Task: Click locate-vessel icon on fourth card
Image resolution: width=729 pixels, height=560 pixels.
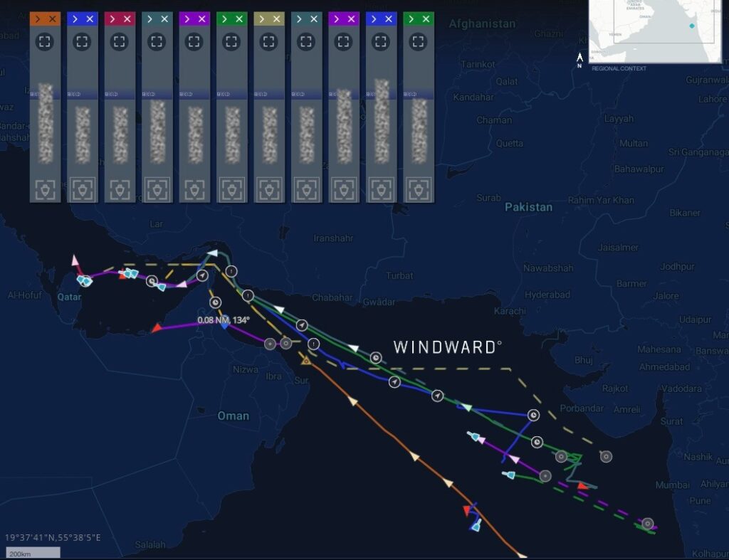Action: (x=157, y=189)
